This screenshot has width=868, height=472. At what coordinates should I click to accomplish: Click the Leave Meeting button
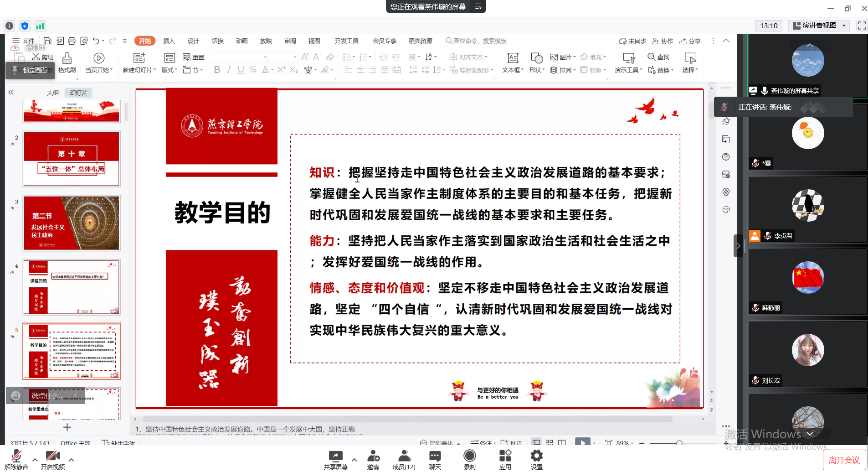(844, 460)
